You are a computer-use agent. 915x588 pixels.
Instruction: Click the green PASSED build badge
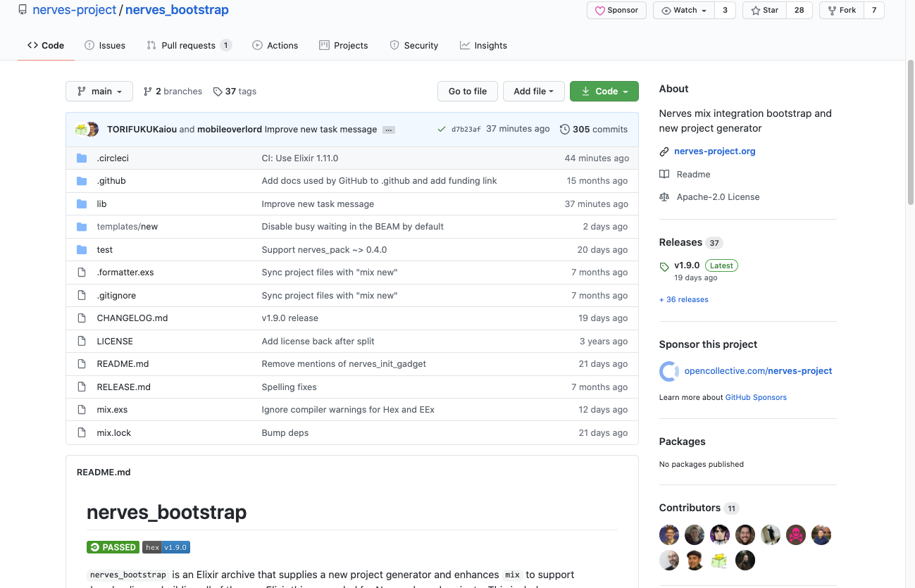pyautogui.click(x=113, y=547)
